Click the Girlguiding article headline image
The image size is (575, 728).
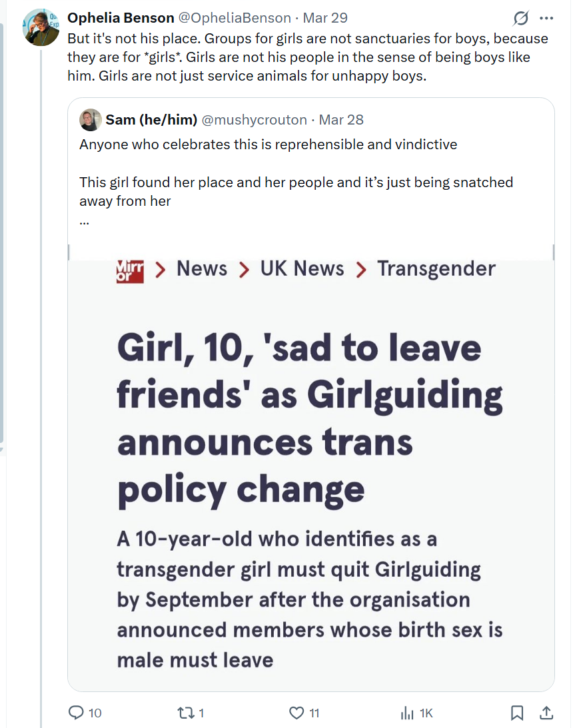[310, 466]
